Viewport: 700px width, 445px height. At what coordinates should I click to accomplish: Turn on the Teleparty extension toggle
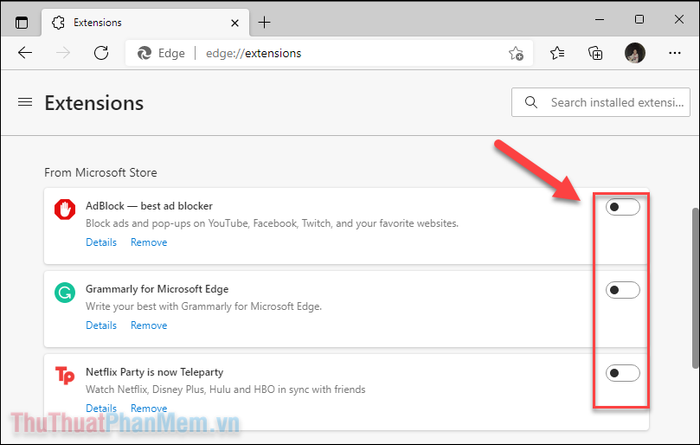622,373
